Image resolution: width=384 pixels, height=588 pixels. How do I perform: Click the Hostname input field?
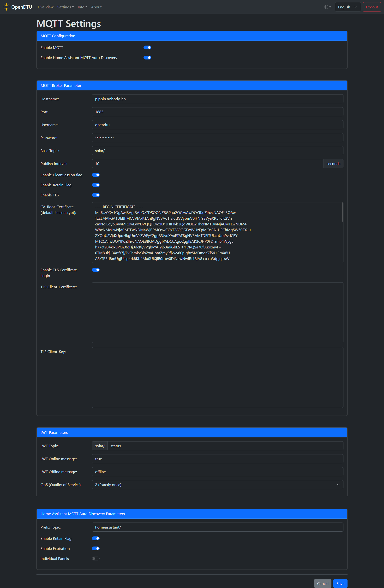pyautogui.click(x=217, y=99)
